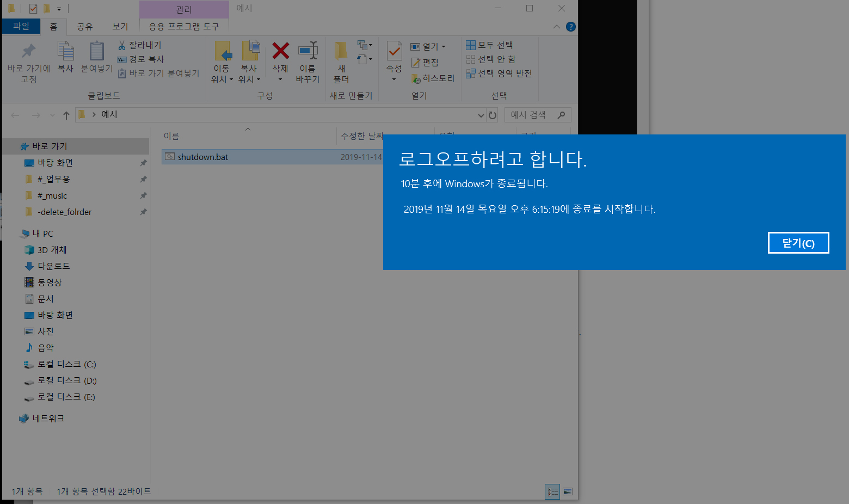Image resolution: width=849 pixels, height=504 pixels.
Task: Open the 응용 프로그램 도구 tab
Action: (x=184, y=26)
